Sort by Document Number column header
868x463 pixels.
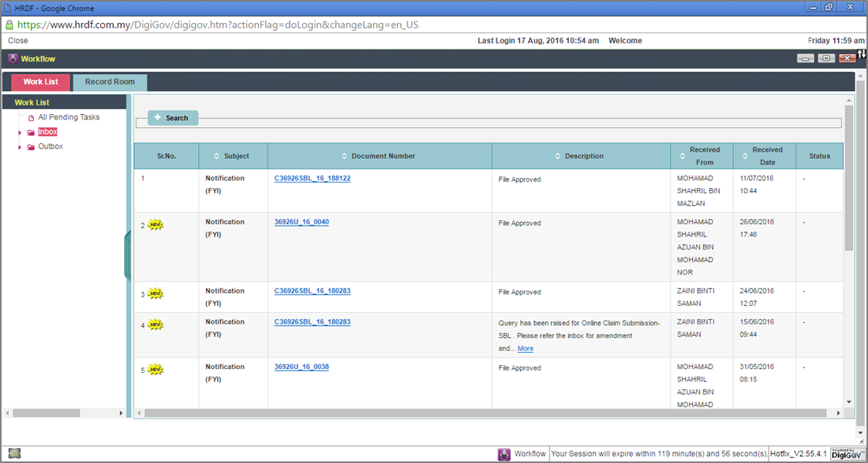[382, 156]
